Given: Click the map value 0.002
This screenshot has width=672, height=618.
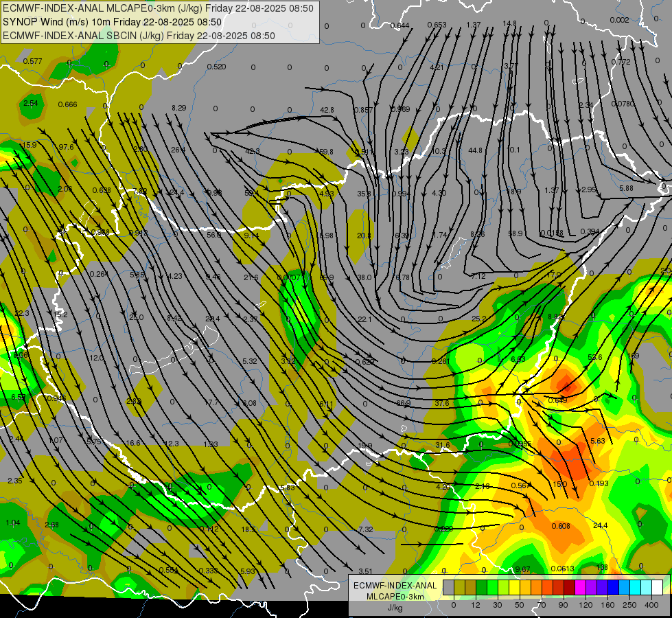Looking at the screenshot, I should [x=619, y=20].
